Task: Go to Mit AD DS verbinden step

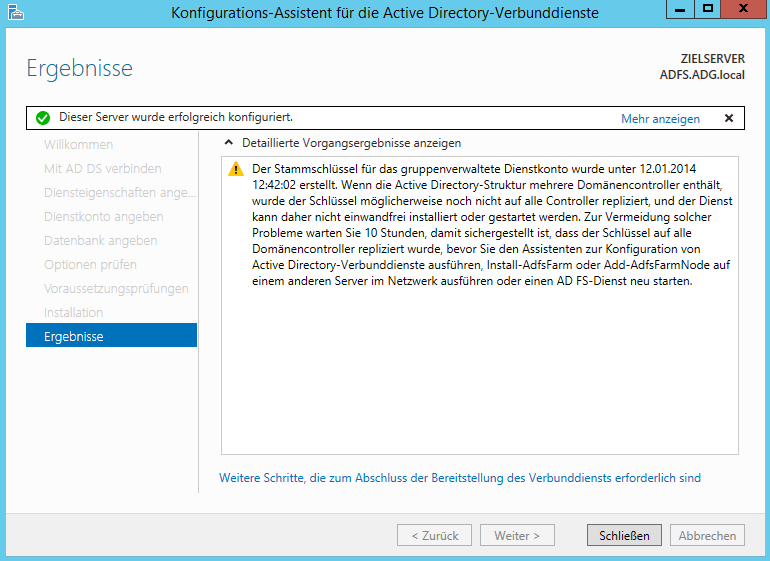Action: click(102, 169)
